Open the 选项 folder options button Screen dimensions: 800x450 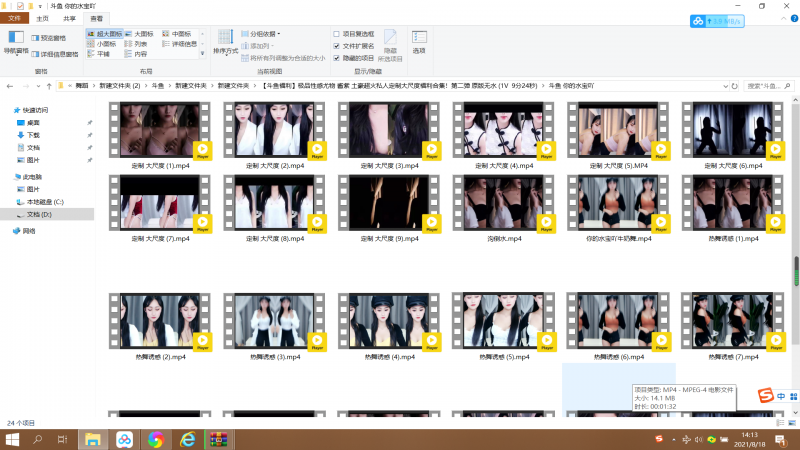[419, 41]
